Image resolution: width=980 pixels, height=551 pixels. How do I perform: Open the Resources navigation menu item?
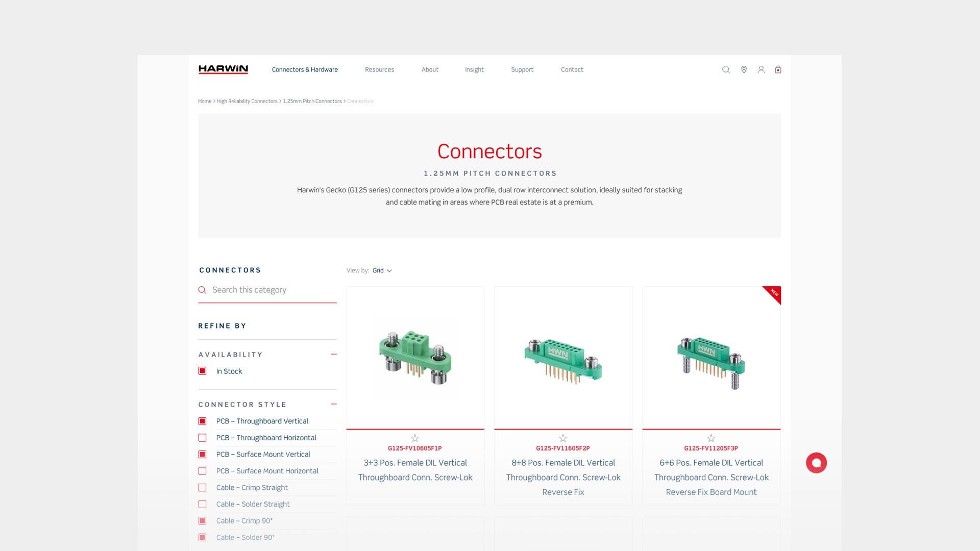coord(380,69)
